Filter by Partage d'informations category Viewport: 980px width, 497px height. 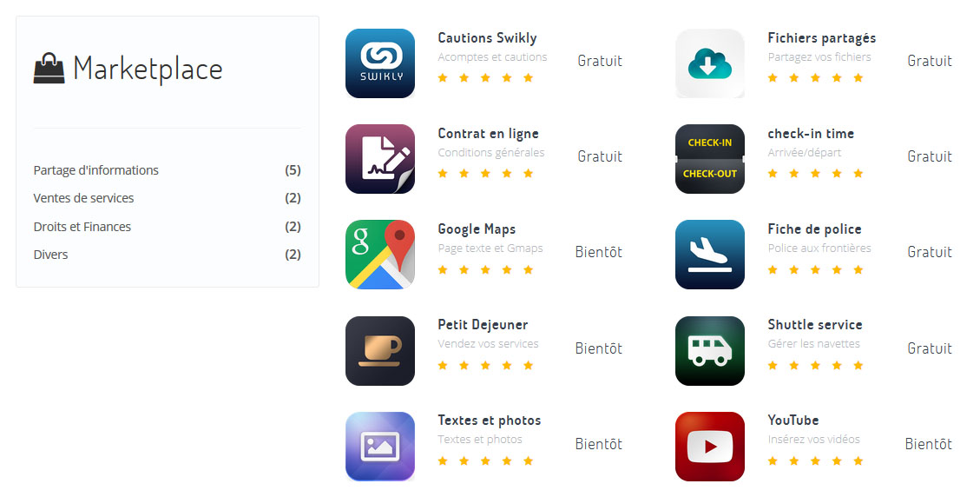coord(167,170)
